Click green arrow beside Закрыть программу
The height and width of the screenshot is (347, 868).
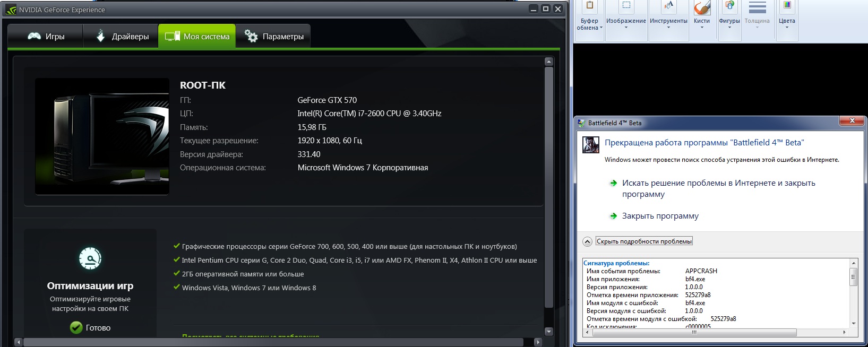[613, 216]
